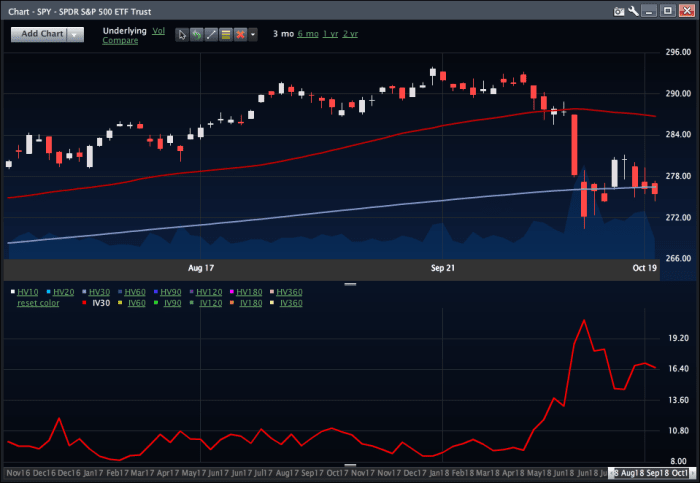The height and width of the screenshot is (483, 700).
Task: Open the Add Chart dropdown arrow
Action: coord(76,34)
